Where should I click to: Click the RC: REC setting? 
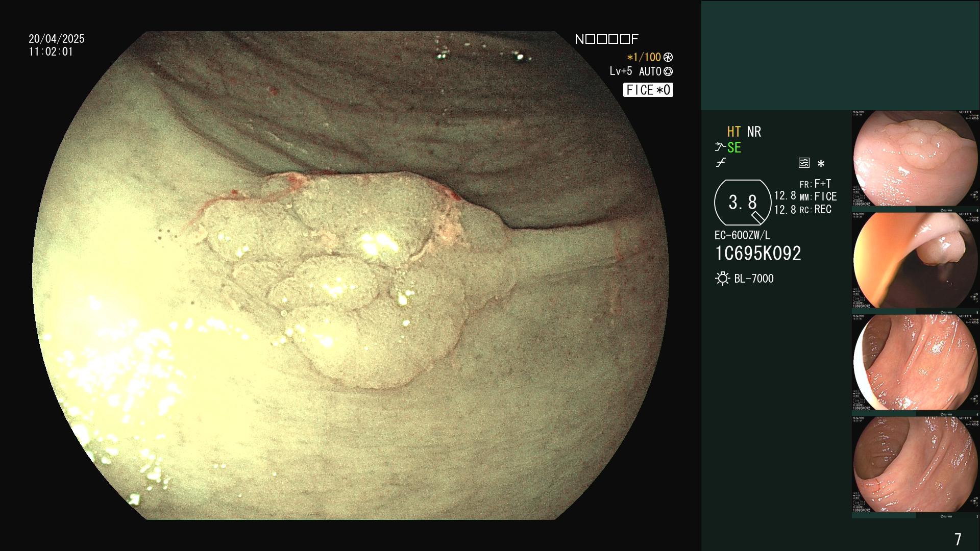[x=816, y=209]
